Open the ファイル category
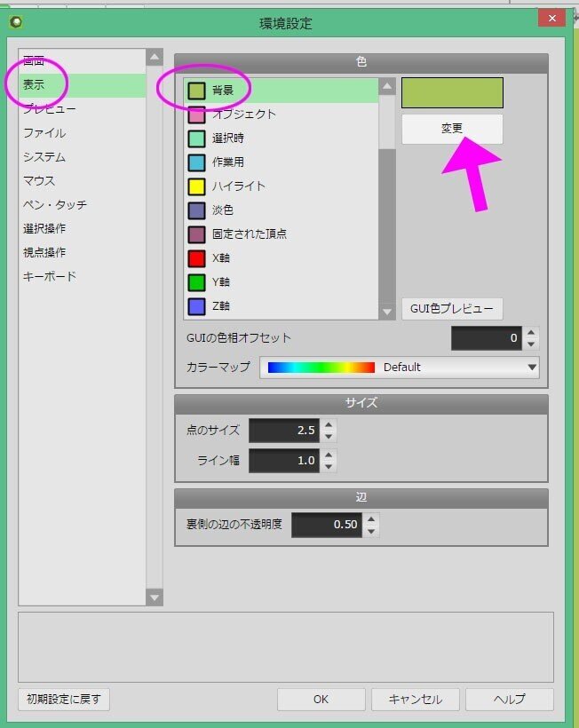 [x=82, y=133]
